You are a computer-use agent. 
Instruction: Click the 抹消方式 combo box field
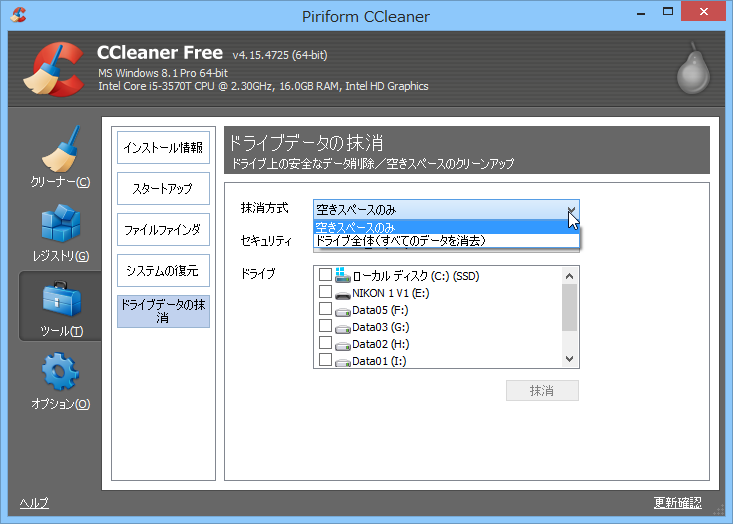pos(446,210)
